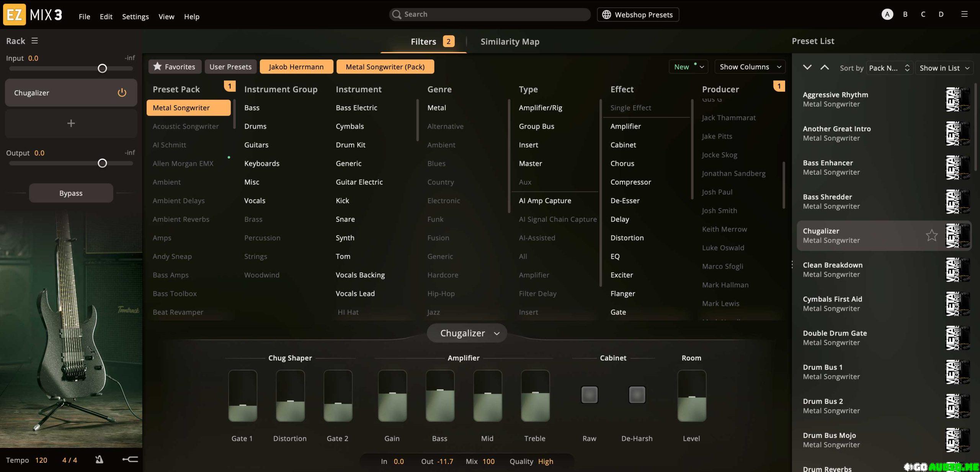
Task: Add a new rack slot with the plus icon
Action: [71, 123]
